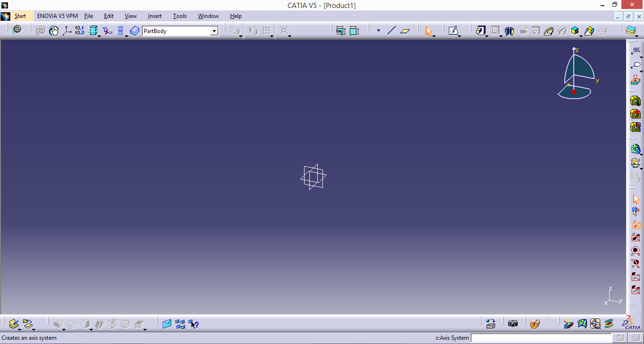The width and height of the screenshot is (644, 344).
Task: Click the Apply Material layered icon
Action: coord(631,31)
